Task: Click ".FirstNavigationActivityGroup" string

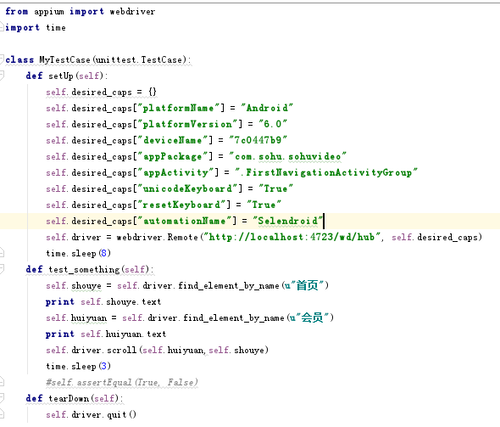Action: tap(326, 172)
